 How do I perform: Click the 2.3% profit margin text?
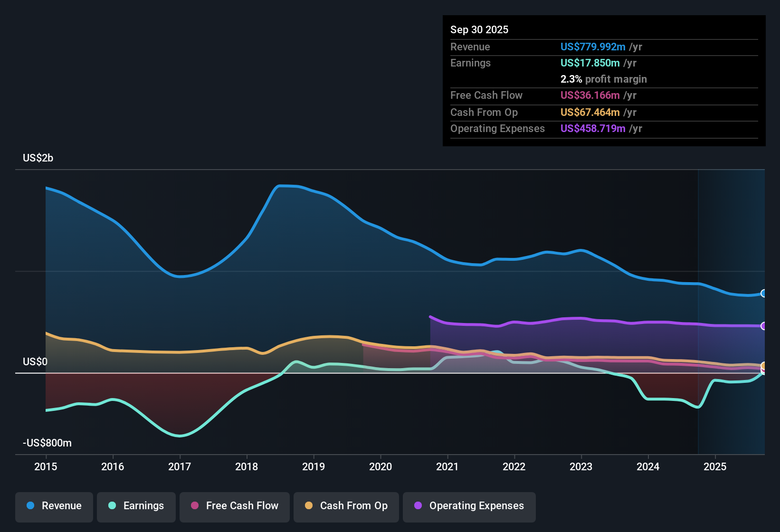coord(604,79)
